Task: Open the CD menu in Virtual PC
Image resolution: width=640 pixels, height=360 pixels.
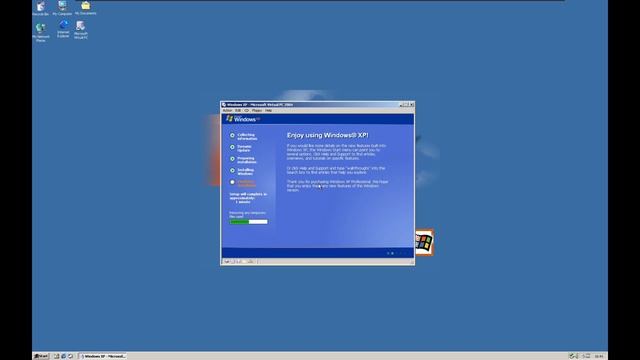Action: 247,111
